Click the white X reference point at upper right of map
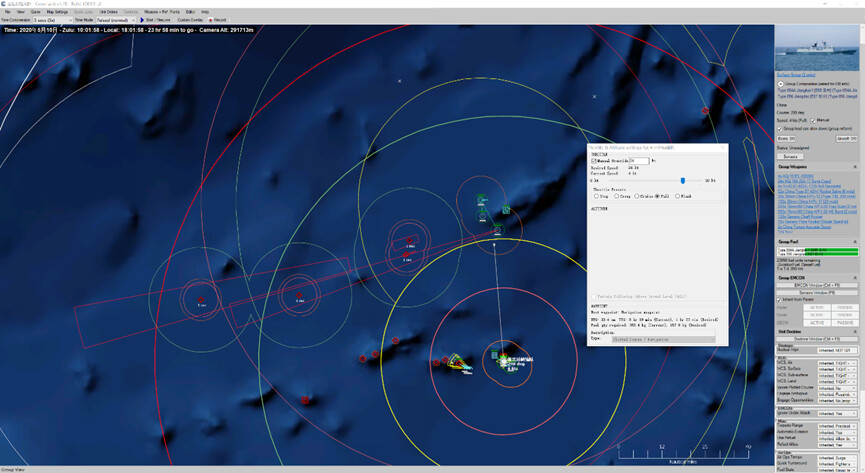865x473 pixels. 594,97
